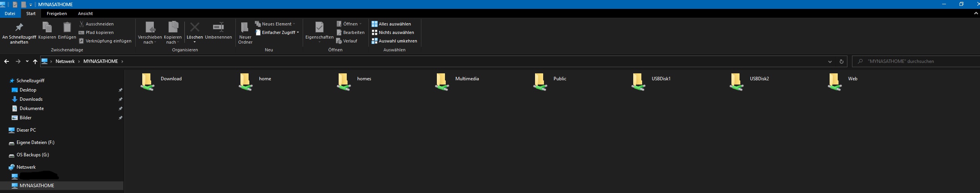Select the Public shared folder

tap(550, 82)
